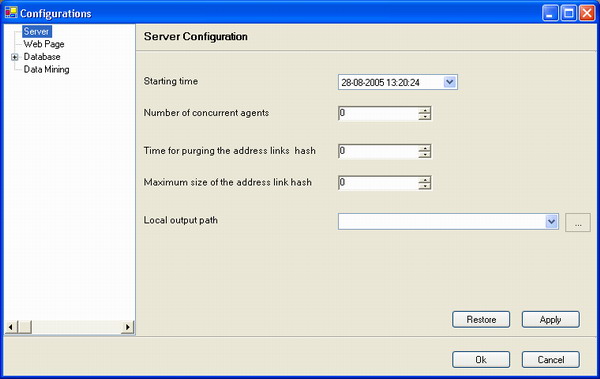600x379 pixels.
Task: Click the Restore button
Action: click(481, 319)
